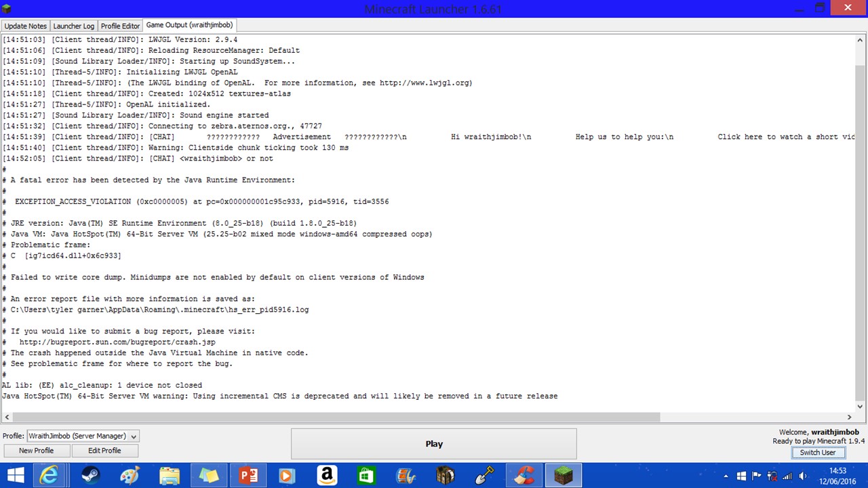
Task: Click the Switch User button
Action: (818, 453)
